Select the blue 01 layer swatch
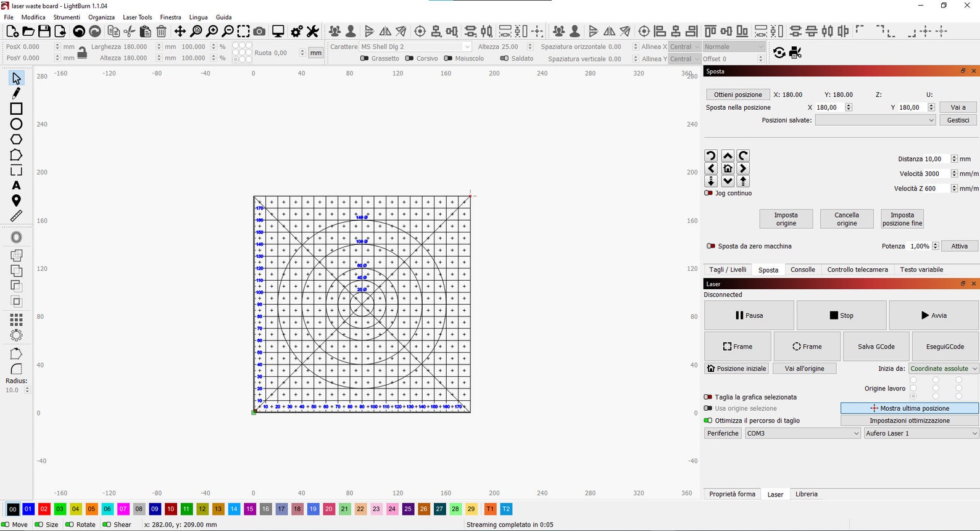 pyautogui.click(x=28, y=509)
